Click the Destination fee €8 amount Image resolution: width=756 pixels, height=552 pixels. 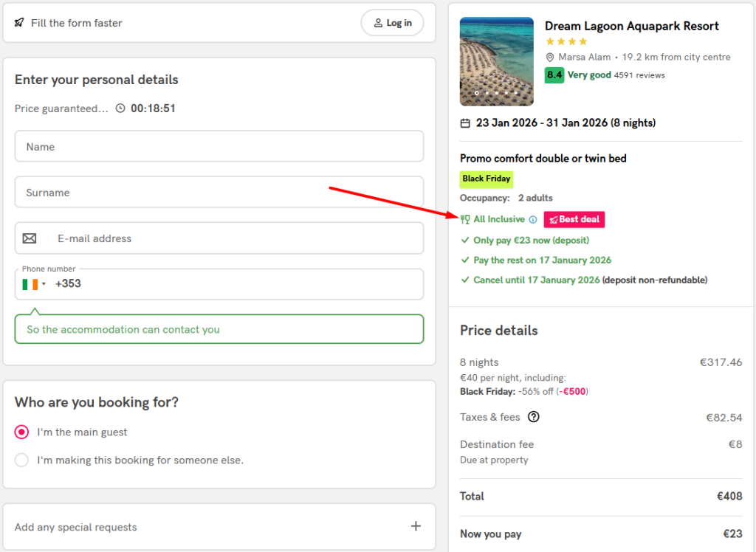(735, 444)
